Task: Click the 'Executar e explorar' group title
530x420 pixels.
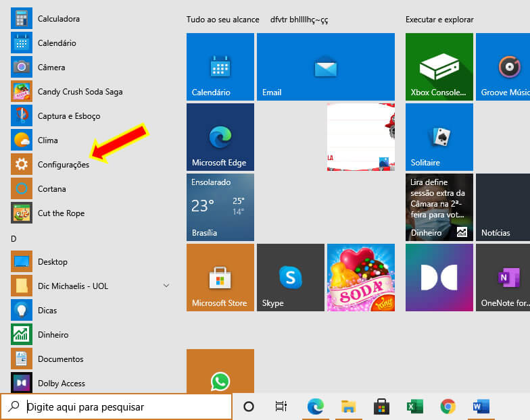Action: (439, 20)
